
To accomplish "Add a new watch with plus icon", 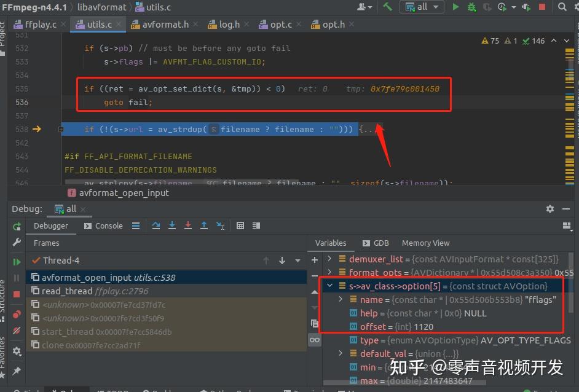I will coord(315,261).
